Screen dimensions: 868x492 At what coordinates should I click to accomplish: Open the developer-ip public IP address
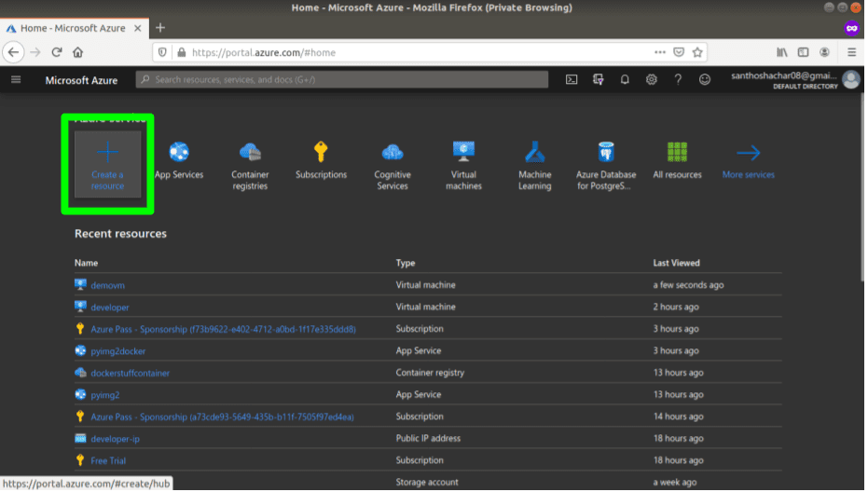click(x=116, y=440)
